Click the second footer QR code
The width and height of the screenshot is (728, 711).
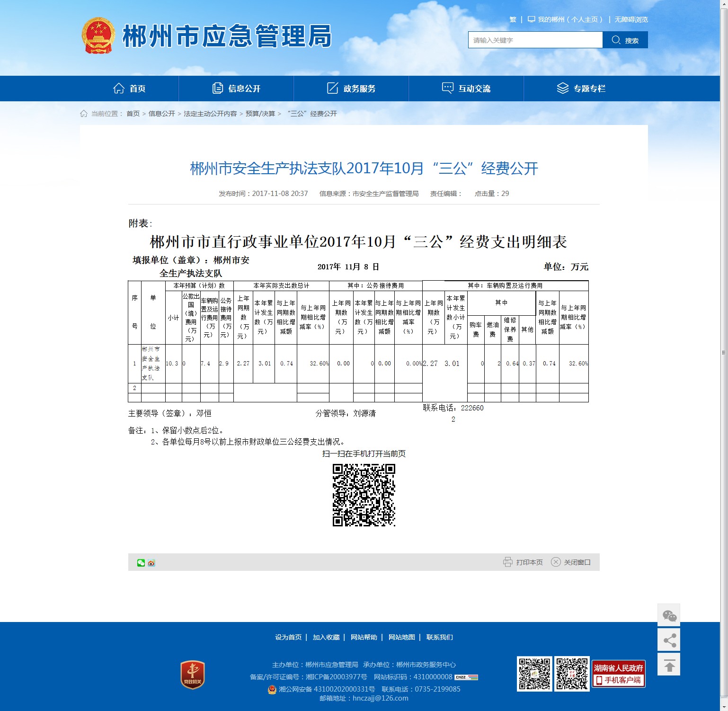[572, 674]
